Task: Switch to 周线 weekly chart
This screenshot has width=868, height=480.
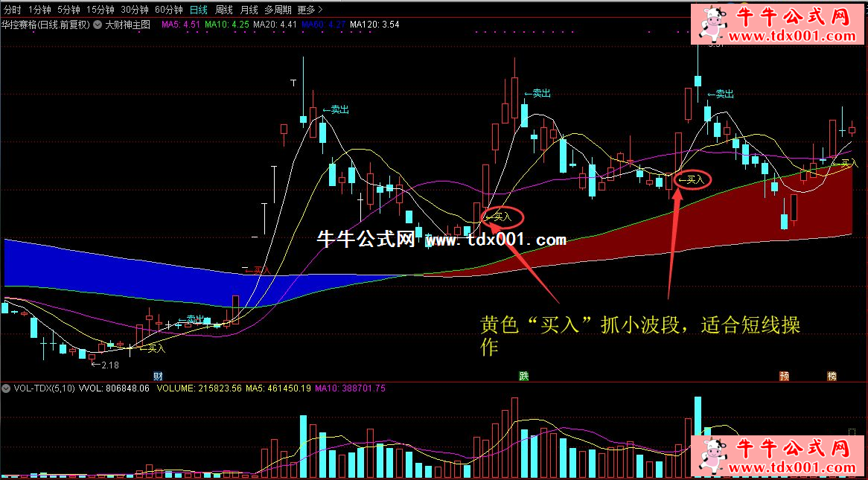Action: pos(223,10)
